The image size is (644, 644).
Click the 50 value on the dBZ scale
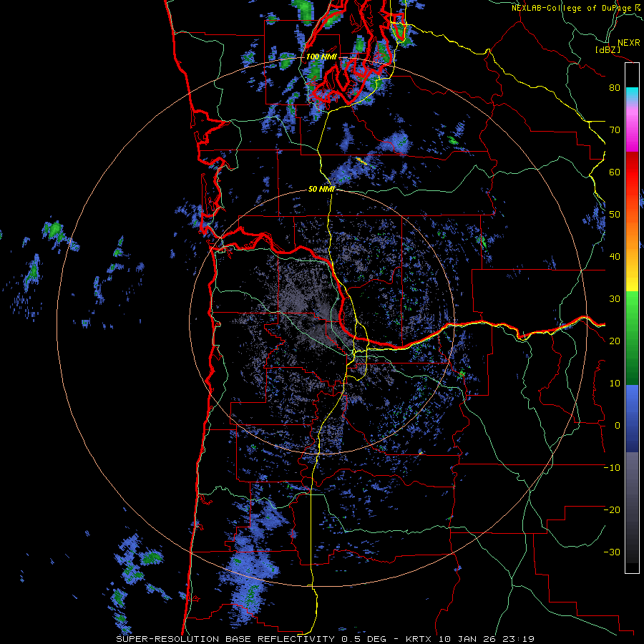pyautogui.click(x=615, y=215)
